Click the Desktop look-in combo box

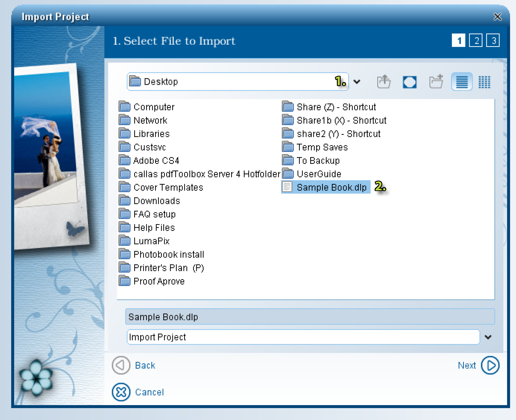tap(238, 81)
